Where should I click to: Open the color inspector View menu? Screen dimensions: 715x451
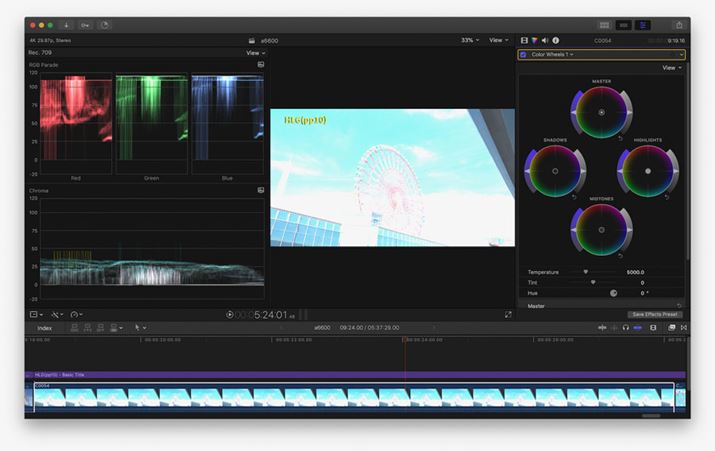pyautogui.click(x=671, y=68)
